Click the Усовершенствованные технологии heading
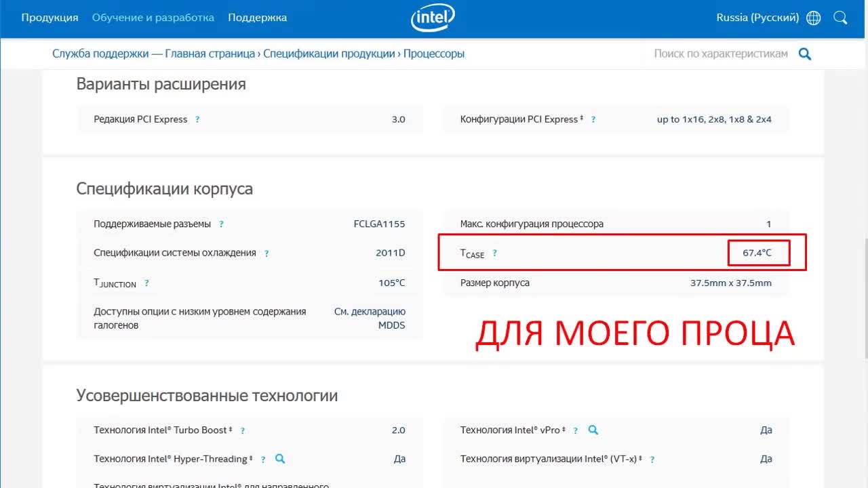This screenshot has height=488, width=868. [207, 395]
